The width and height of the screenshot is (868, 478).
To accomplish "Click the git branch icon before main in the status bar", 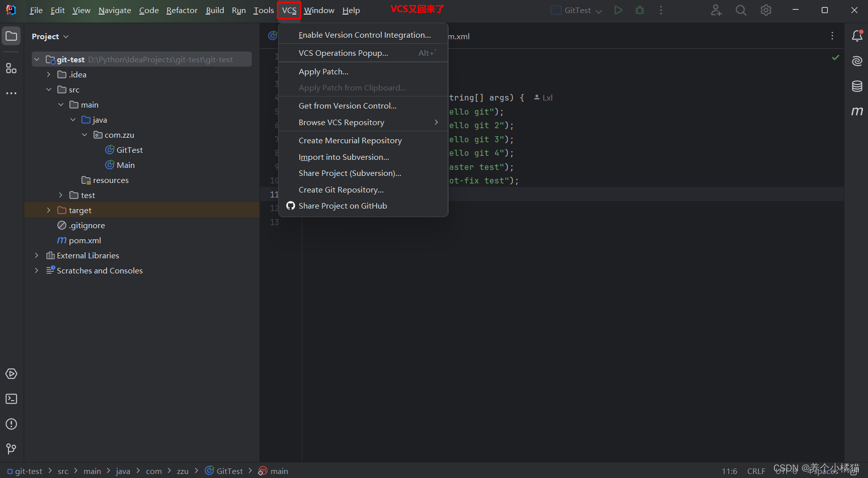I will point(263,471).
